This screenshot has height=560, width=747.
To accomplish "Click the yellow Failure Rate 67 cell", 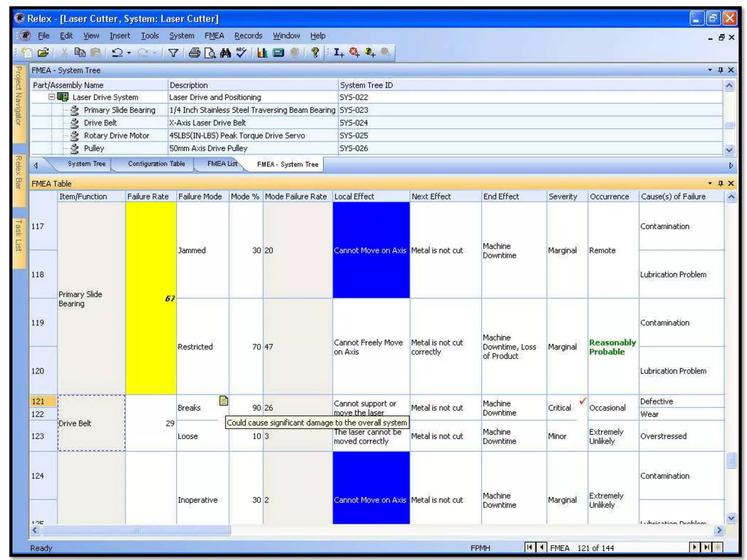I will 151,298.
